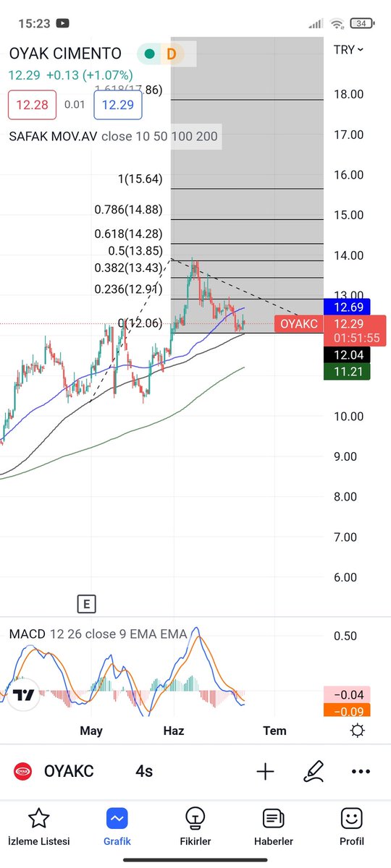This screenshot has width=391, height=868.
Task: Click the Tem date label on time axis
Action: click(274, 731)
